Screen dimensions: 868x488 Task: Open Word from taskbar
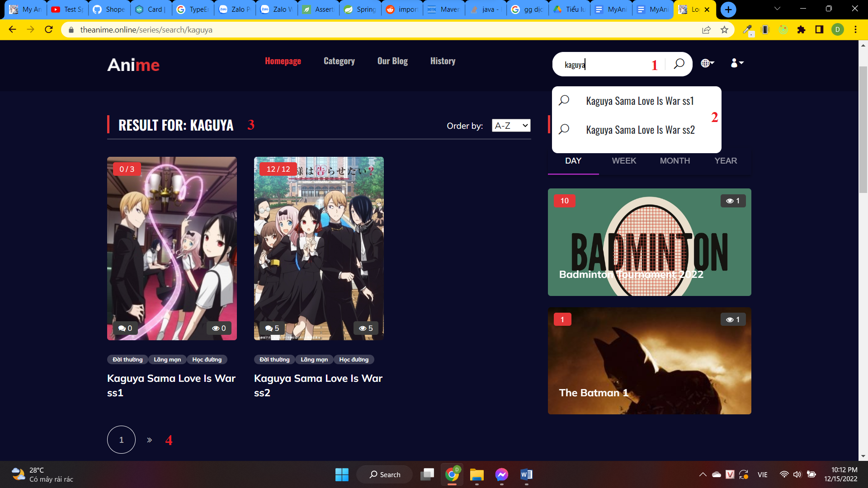click(x=526, y=474)
